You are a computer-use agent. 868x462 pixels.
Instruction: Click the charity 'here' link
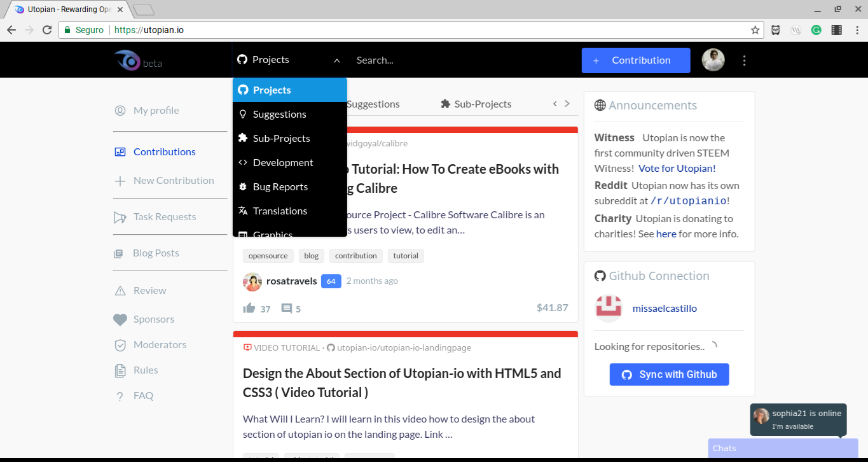[666, 234]
